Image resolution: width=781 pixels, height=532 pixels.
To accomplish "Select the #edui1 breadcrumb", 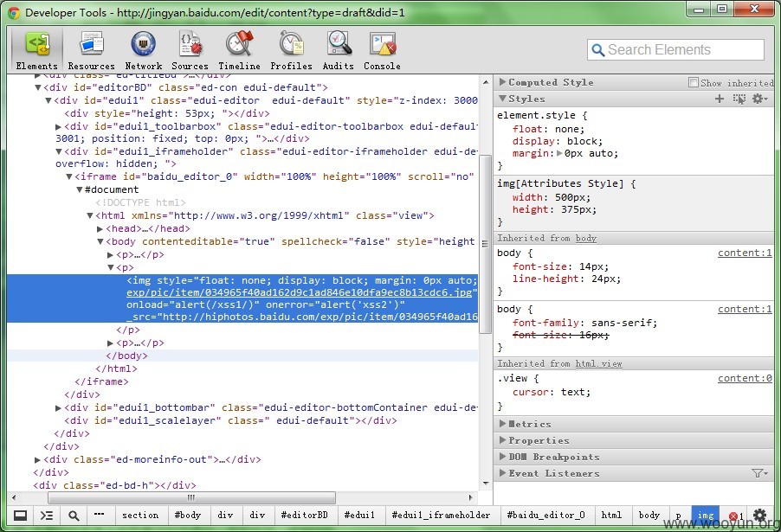I will click(x=359, y=515).
